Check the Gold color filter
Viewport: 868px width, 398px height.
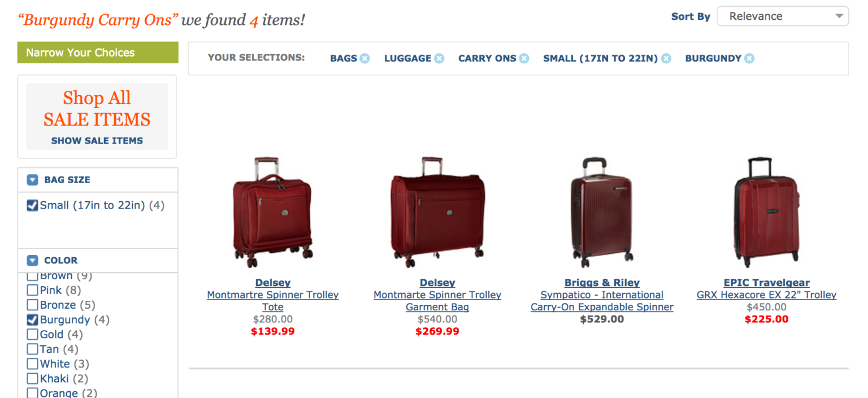(x=32, y=334)
